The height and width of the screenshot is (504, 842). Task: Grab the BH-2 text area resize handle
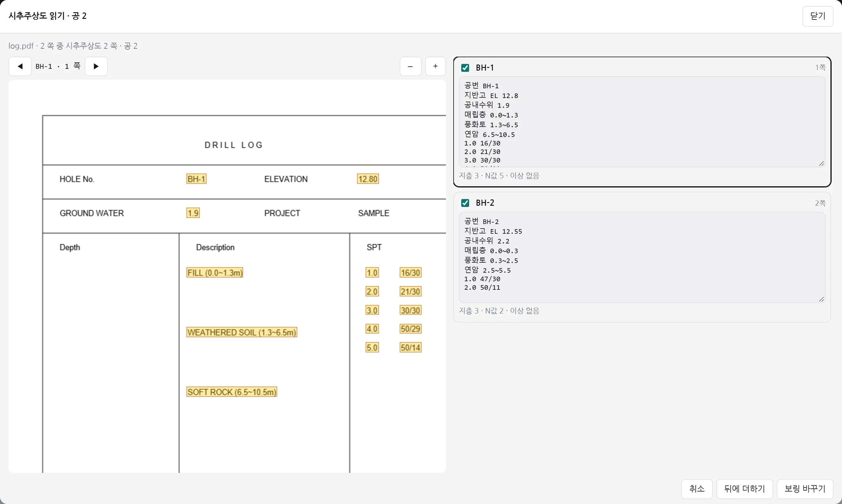(821, 299)
